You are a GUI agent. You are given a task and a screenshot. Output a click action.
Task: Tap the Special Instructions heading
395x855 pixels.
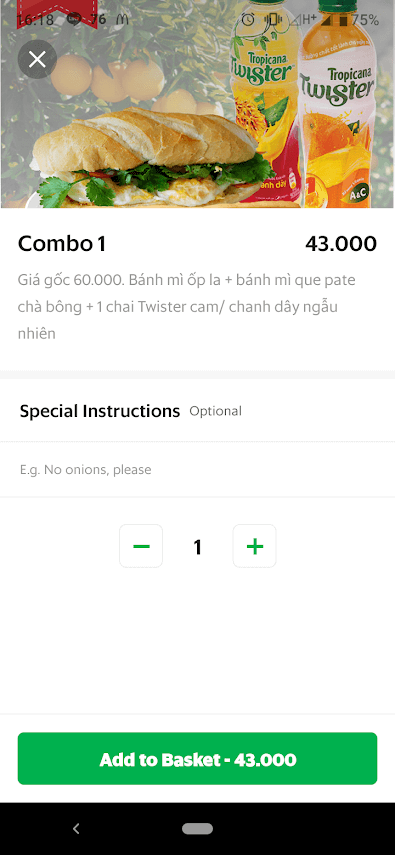(x=100, y=411)
